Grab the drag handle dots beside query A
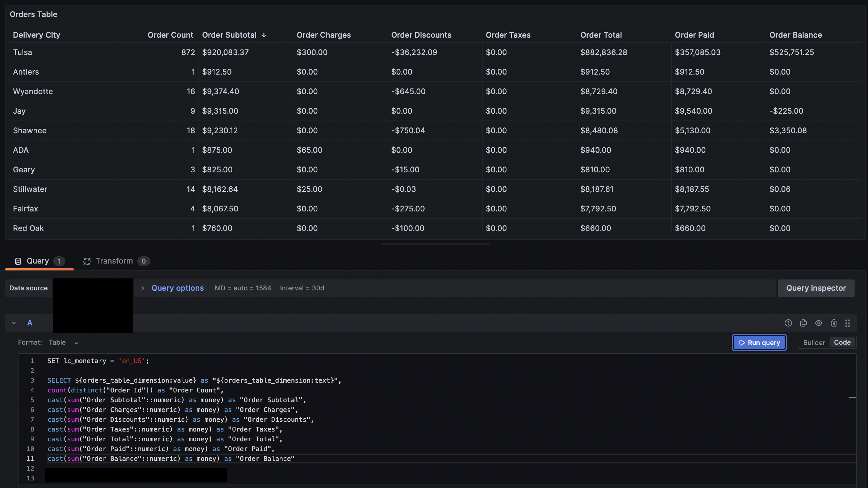The width and height of the screenshot is (868, 488). [x=848, y=323]
